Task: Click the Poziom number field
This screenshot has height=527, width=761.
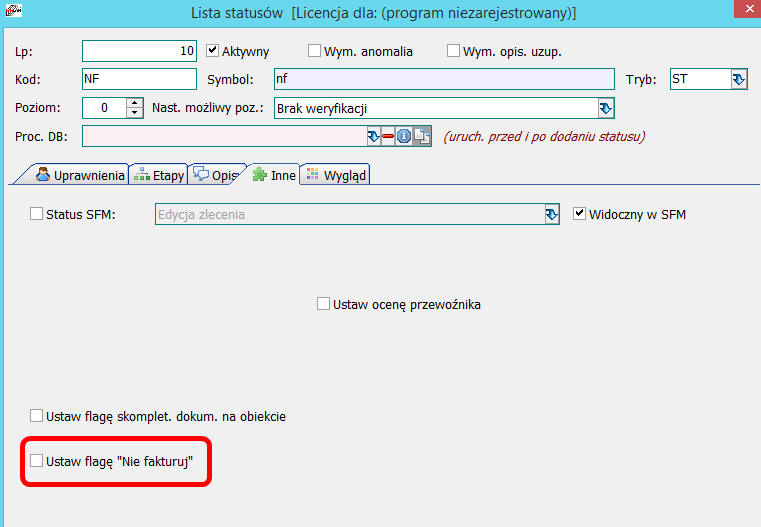Action: pos(104,108)
